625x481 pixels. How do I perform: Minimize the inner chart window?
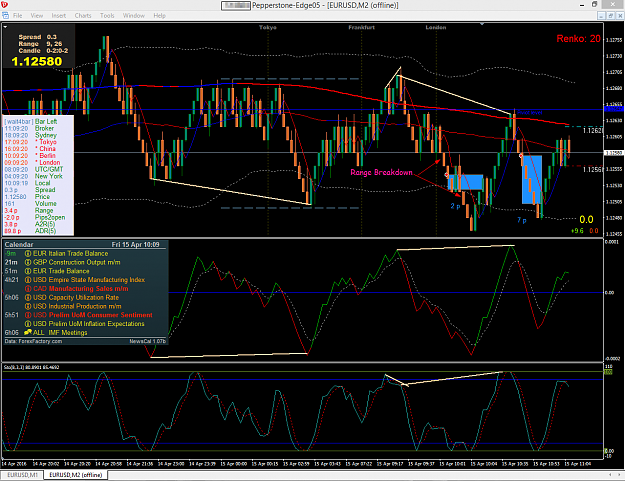tap(601, 16)
